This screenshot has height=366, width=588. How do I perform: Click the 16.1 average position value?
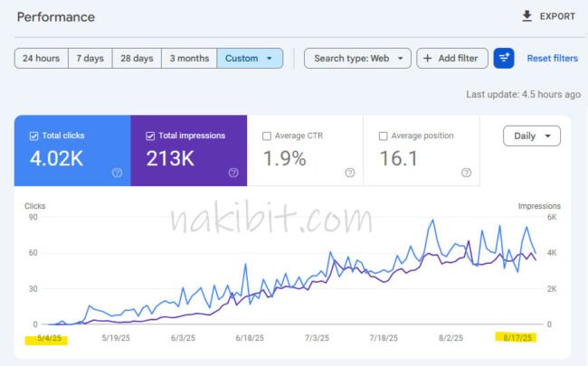pos(399,158)
